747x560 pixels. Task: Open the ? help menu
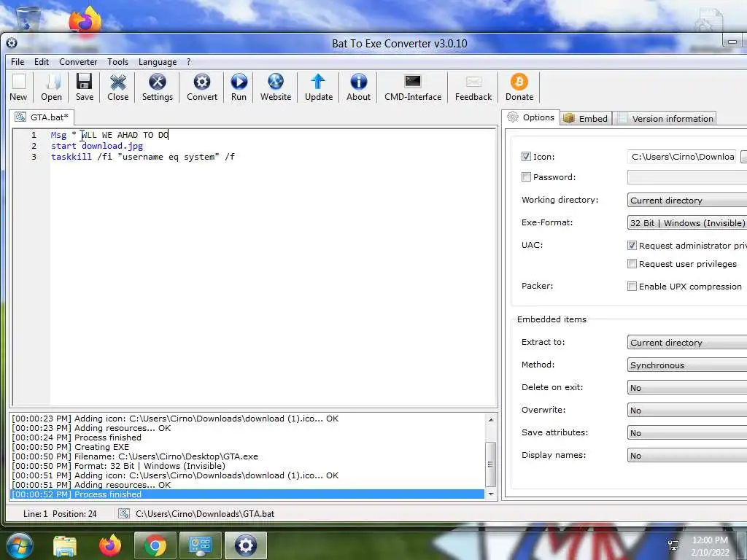[x=189, y=62]
